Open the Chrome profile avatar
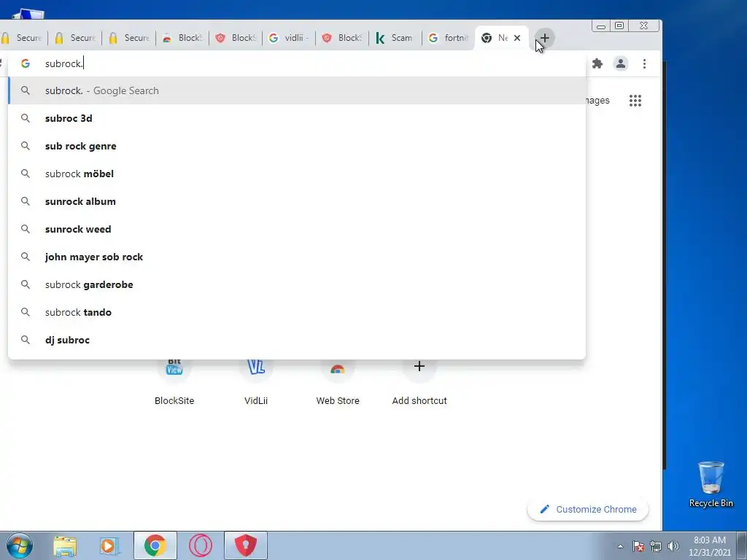Viewport: 747px width, 560px height. tap(620, 63)
